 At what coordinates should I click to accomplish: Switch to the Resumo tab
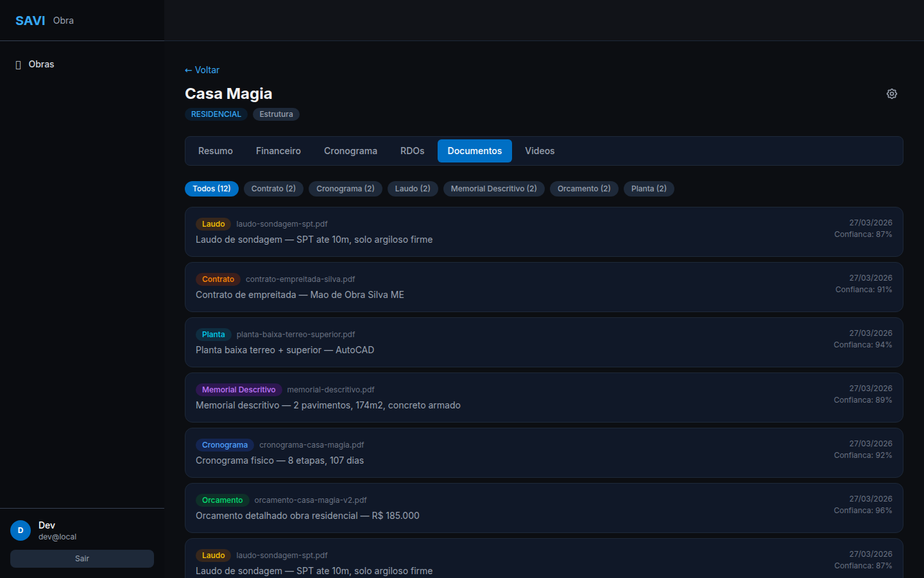[216, 151]
